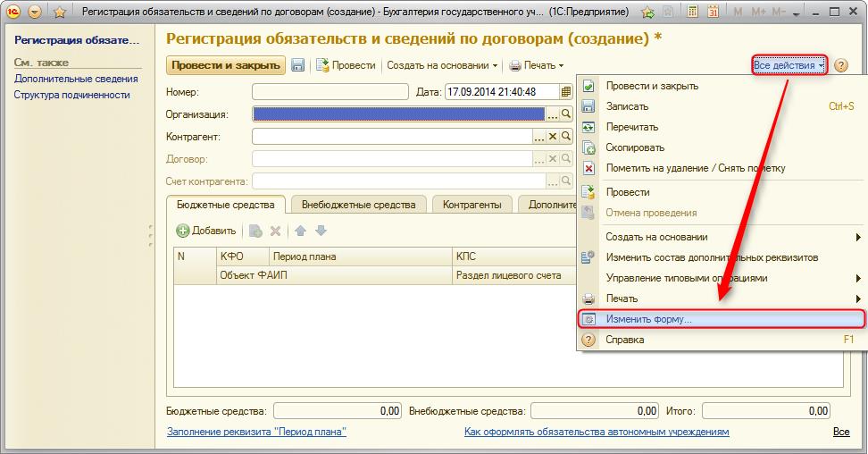
Task: Click 'Провести' in the toolbar
Action: [x=346, y=65]
